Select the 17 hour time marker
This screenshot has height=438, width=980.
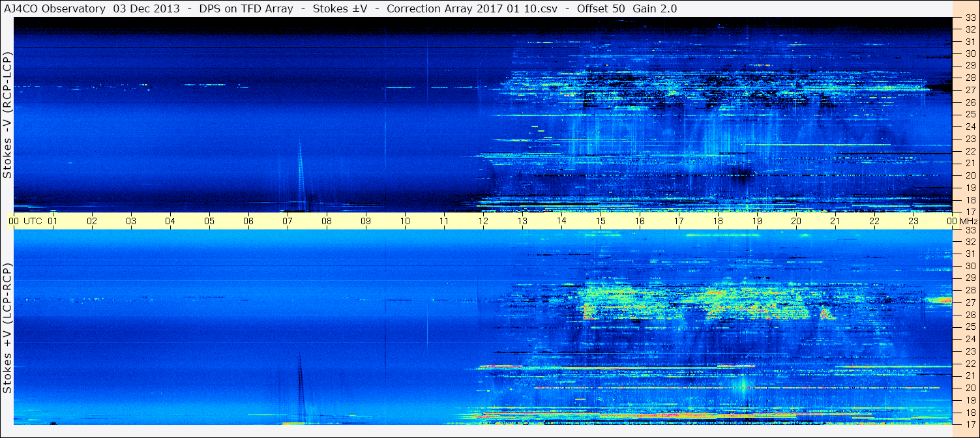(x=679, y=221)
